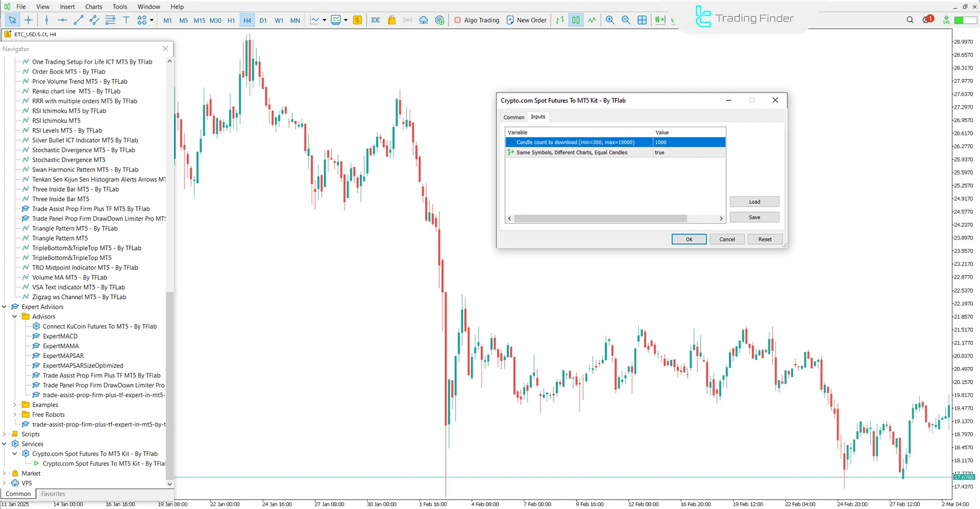
Task: Click the Zoom In magnifier icon
Action: click(610, 20)
